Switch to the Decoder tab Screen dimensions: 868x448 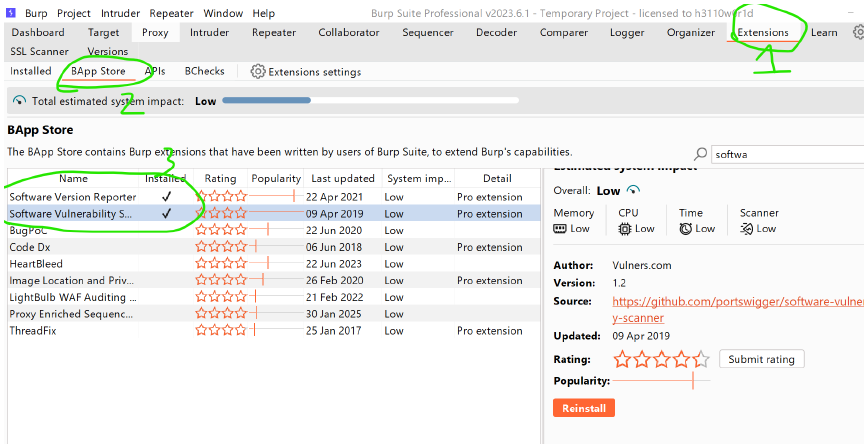[497, 33]
